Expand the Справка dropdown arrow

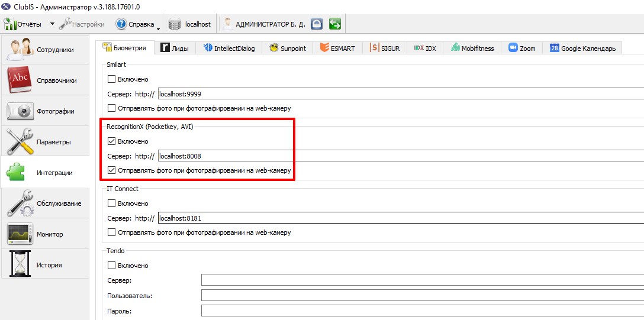pyautogui.click(x=158, y=27)
